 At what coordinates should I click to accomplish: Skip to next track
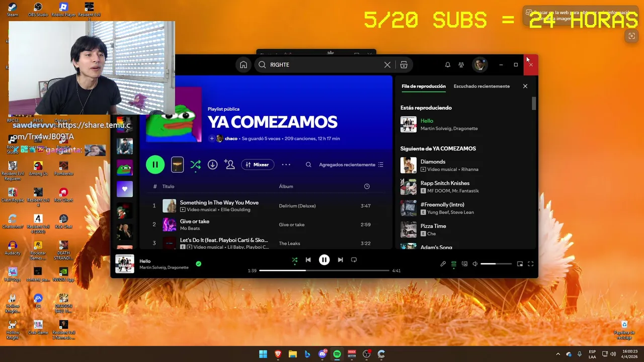(x=340, y=260)
